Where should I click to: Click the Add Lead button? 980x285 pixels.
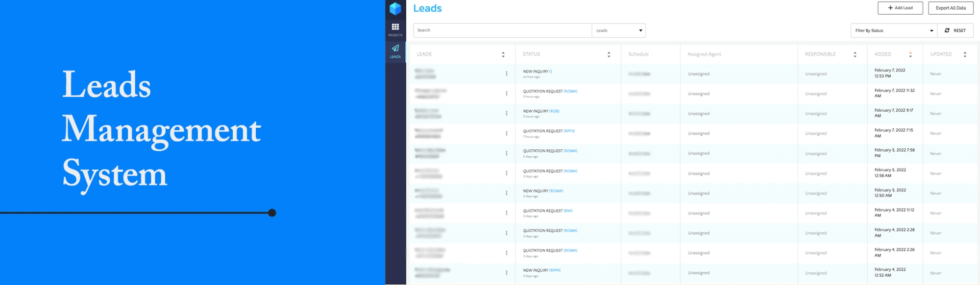(900, 8)
